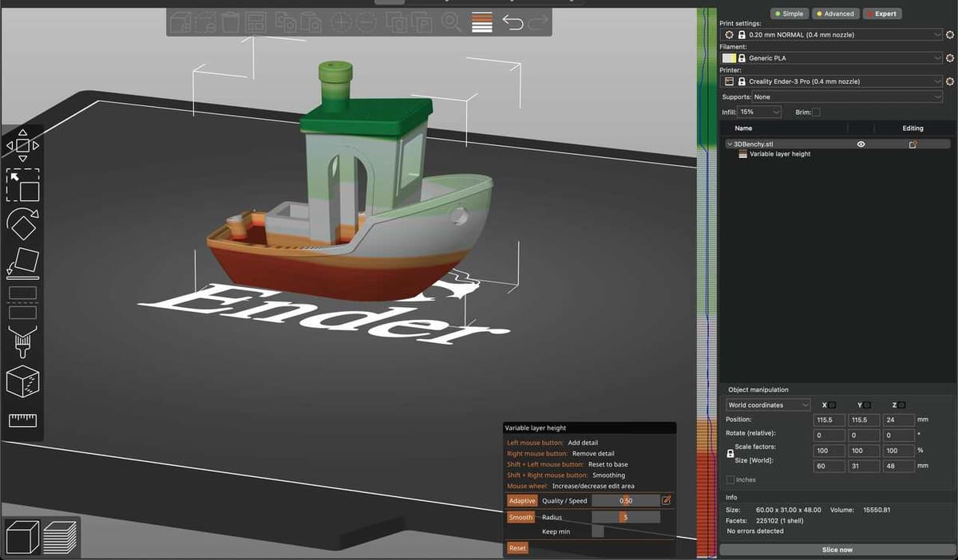
Task: Select Expert mode
Action: pos(881,14)
